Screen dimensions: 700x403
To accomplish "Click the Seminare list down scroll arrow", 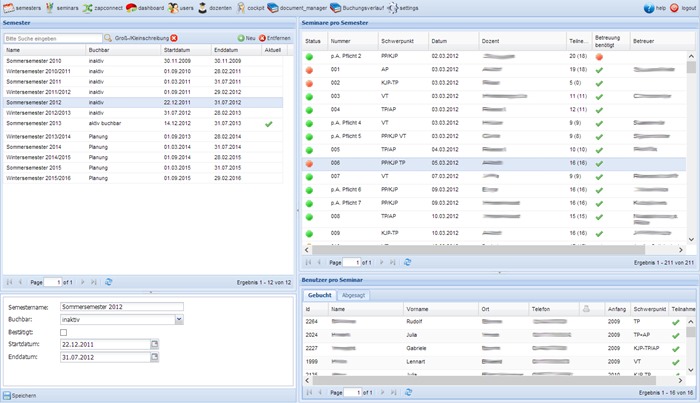I will click(691, 240).
